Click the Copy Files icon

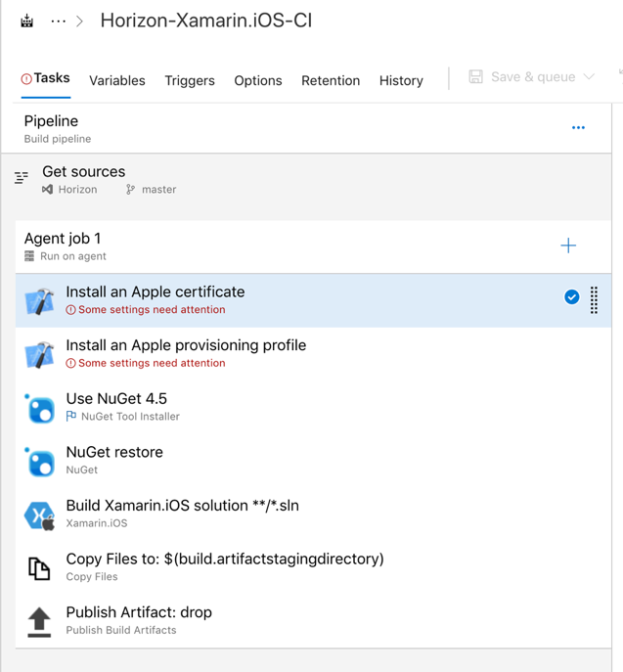coord(39,568)
